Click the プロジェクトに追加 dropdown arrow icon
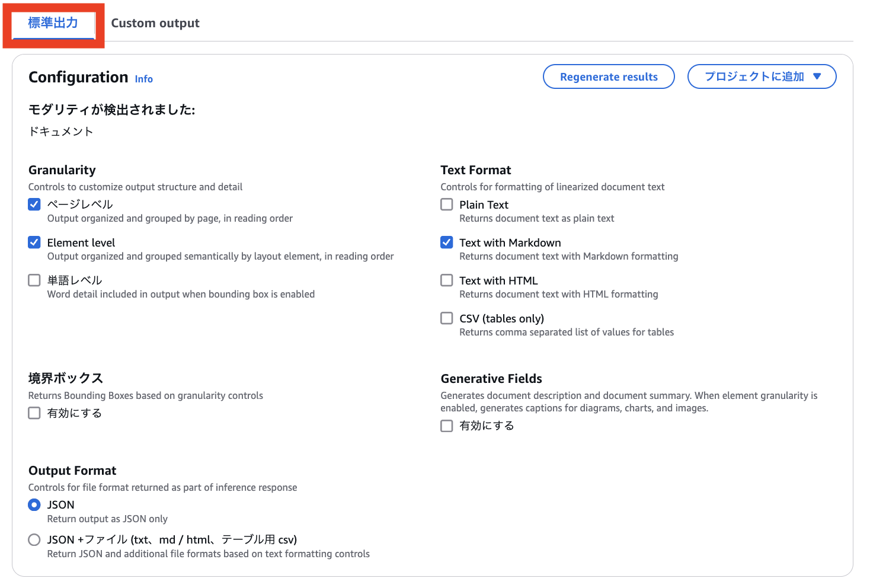This screenshot has width=870, height=588. (817, 76)
